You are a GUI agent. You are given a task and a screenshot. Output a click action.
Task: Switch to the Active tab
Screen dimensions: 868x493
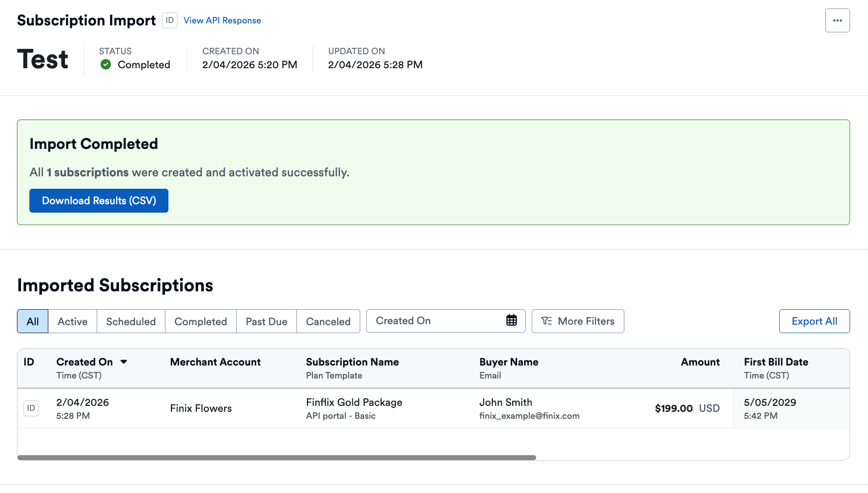click(72, 321)
